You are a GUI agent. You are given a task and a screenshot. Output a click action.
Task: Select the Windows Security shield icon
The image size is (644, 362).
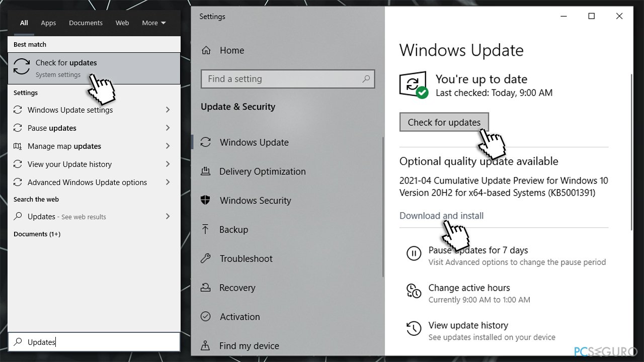[205, 200]
